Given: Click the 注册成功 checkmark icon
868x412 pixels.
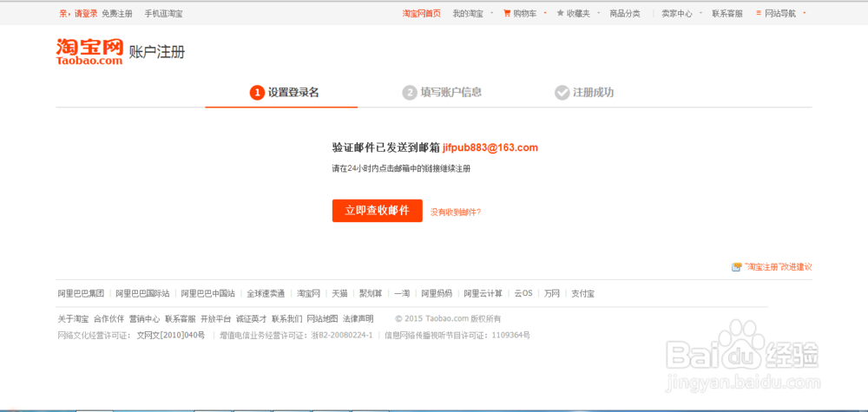Looking at the screenshot, I should pyautogui.click(x=562, y=92).
